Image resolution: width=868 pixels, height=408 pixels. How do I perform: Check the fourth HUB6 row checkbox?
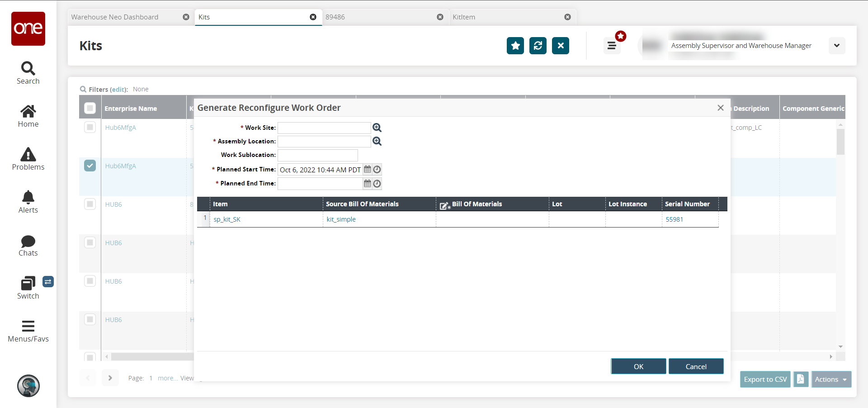90,319
